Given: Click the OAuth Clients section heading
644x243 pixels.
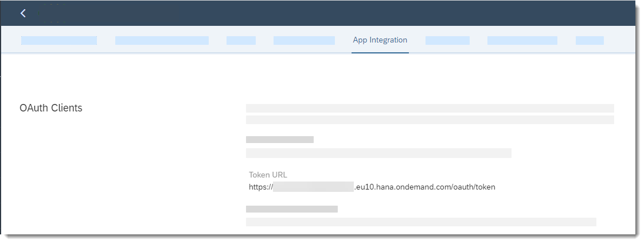Looking at the screenshot, I should (x=51, y=108).
